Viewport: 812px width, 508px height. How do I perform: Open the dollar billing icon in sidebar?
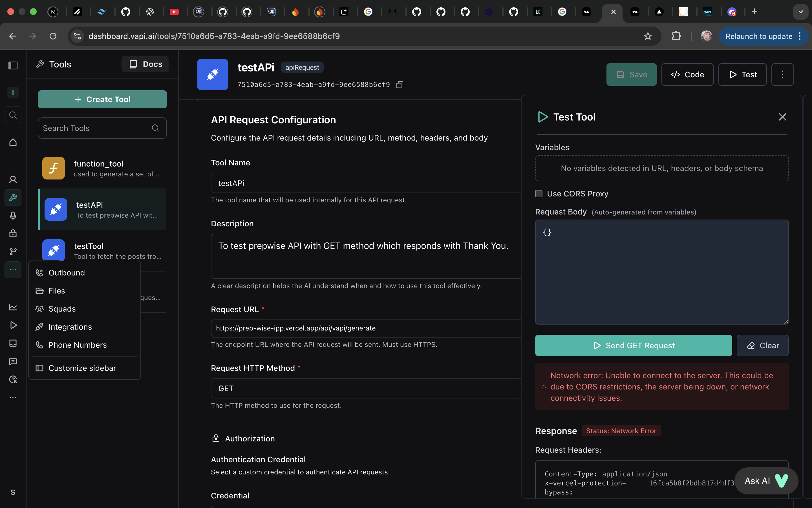[x=13, y=492]
